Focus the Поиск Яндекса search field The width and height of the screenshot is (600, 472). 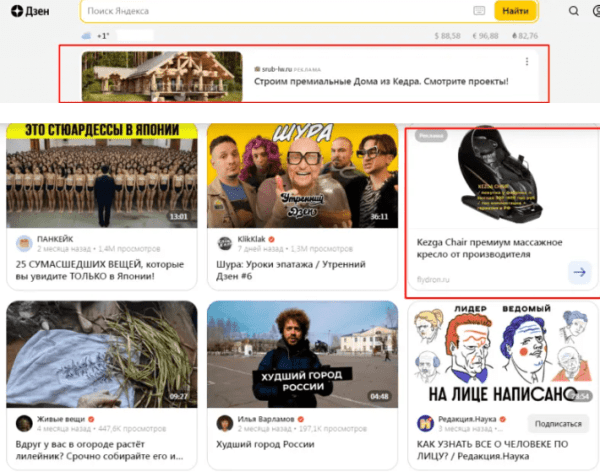270,11
